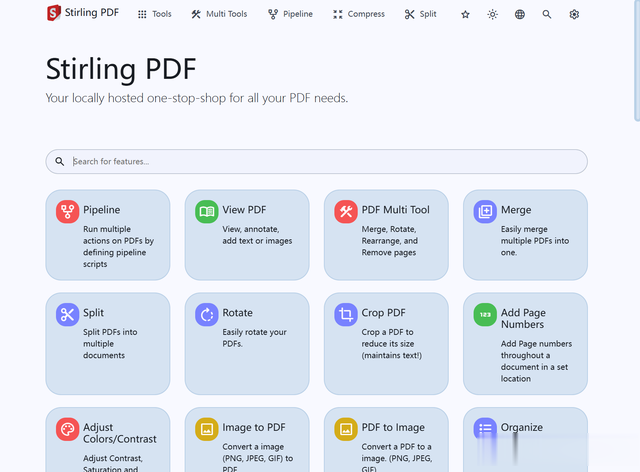Open the Multi Tools navbar item
The width and height of the screenshot is (640, 472).
coord(219,14)
